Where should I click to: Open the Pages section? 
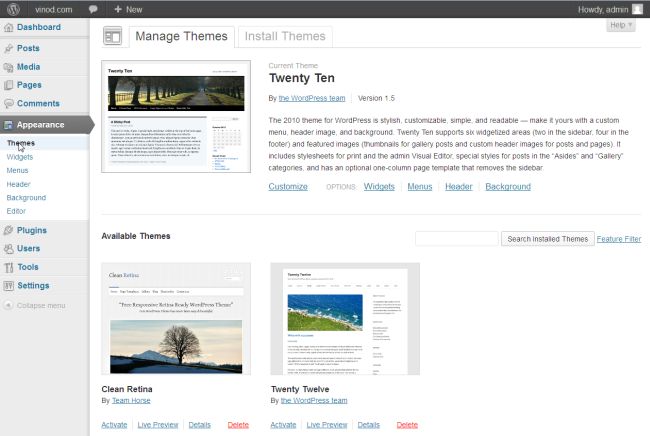(29, 85)
